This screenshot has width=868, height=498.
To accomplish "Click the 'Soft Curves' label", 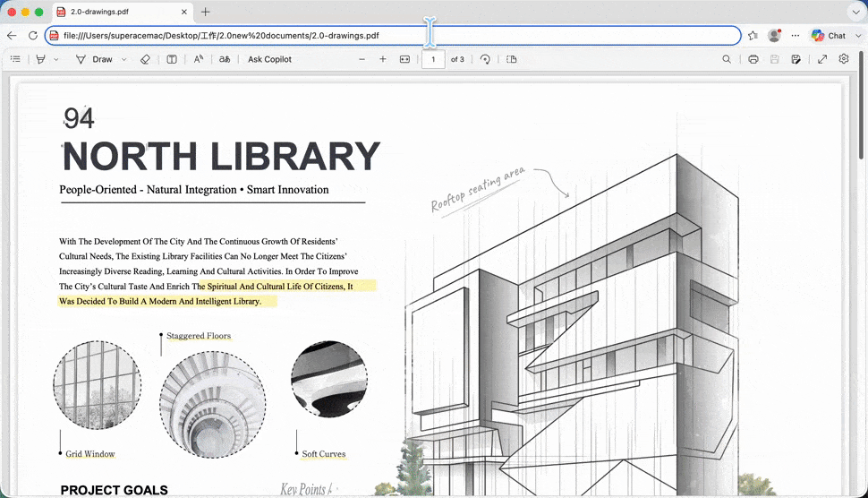I will [324, 454].
